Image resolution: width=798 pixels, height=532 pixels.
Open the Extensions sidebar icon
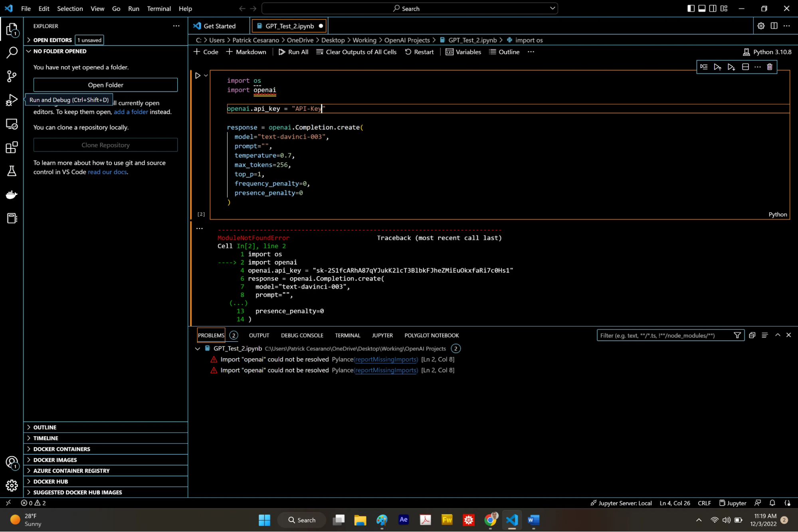[x=12, y=147]
